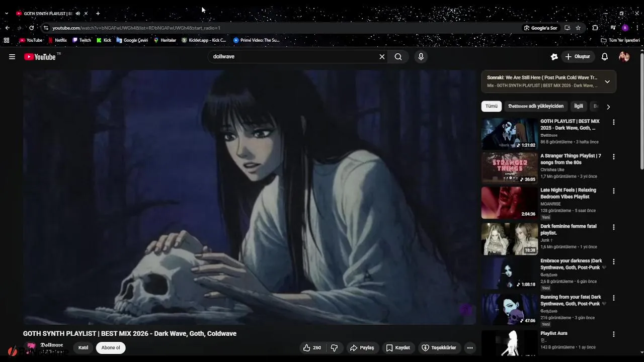Open the account avatar menu
The image size is (644, 362).
624,57
